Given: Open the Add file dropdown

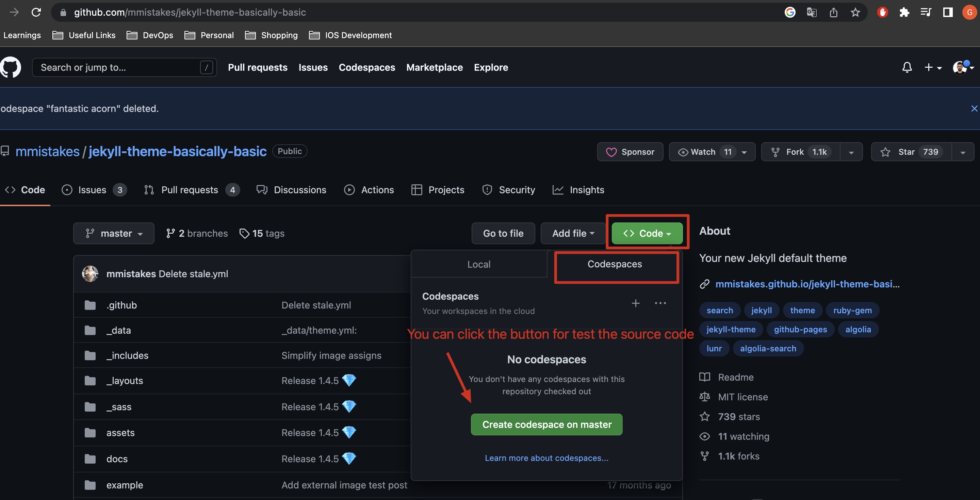Looking at the screenshot, I should pyautogui.click(x=573, y=233).
